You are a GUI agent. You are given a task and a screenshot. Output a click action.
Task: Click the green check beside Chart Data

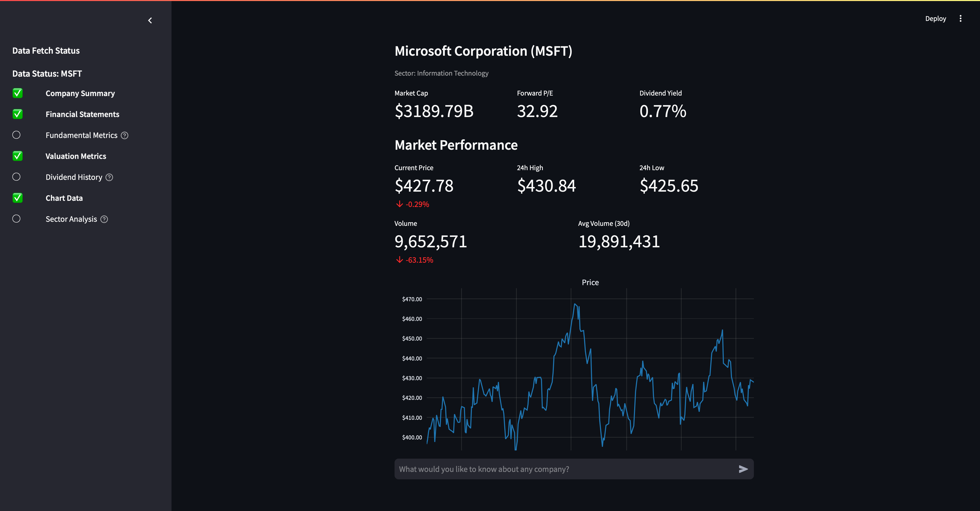[x=18, y=198]
